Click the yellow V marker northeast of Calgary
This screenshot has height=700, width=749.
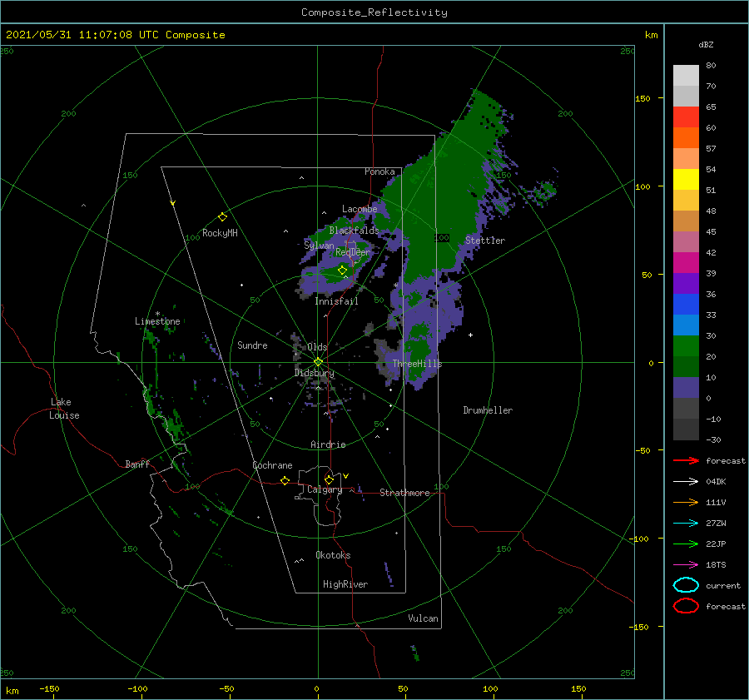(x=346, y=476)
